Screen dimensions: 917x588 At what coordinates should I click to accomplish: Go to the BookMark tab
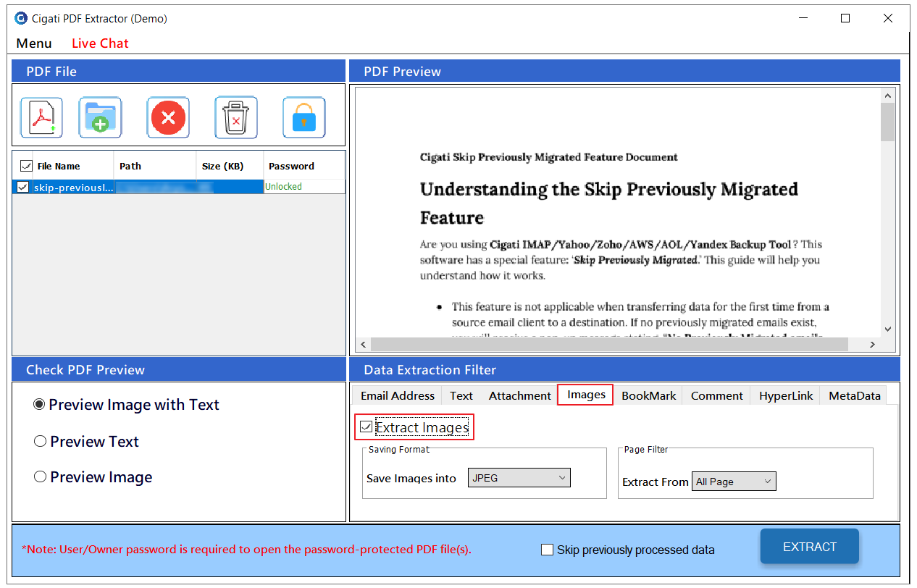pyautogui.click(x=649, y=395)
